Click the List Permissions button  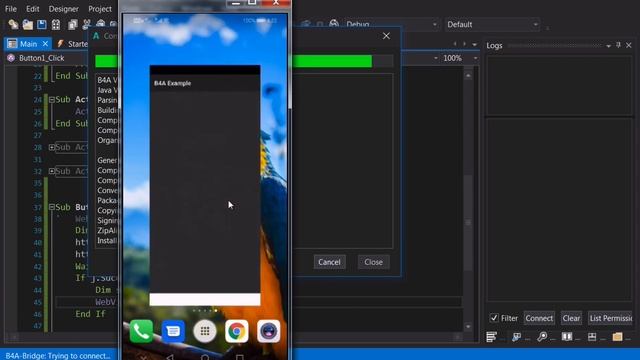pyautogui.click(x=611, y=318)
